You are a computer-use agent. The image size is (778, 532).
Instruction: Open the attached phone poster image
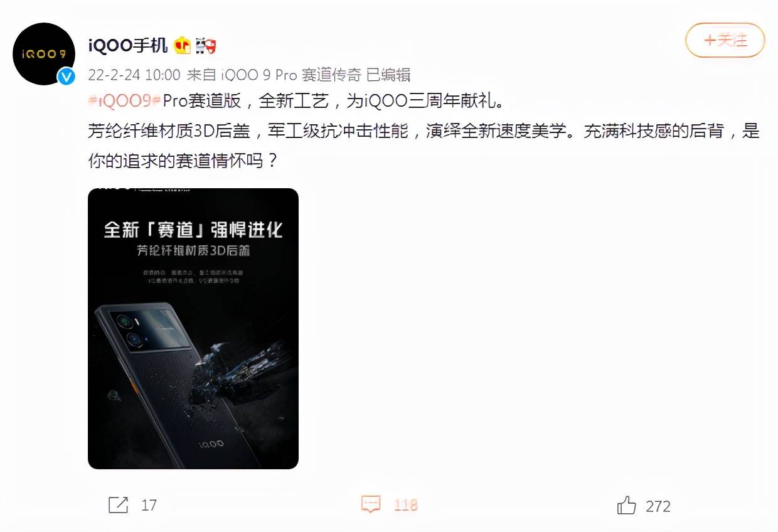pyautogui.click(x=193, y=329)
